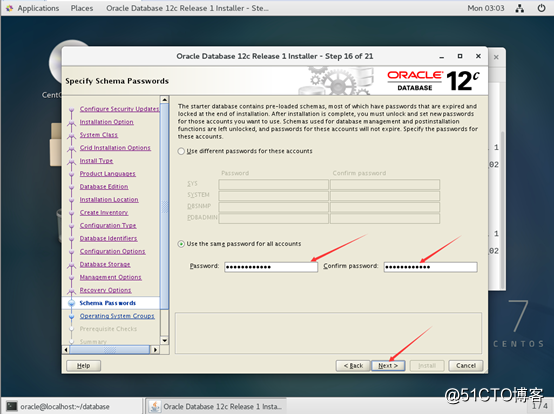The image size is (554, 414).
Task: Click step list scroll up arrow
Action: (x=164, y=100)
